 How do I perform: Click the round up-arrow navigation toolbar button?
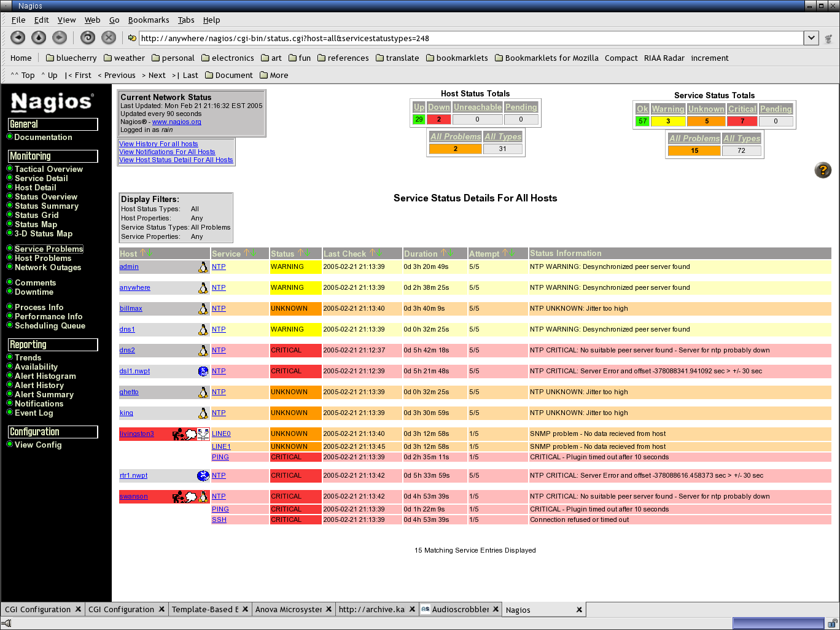point(39,38)
